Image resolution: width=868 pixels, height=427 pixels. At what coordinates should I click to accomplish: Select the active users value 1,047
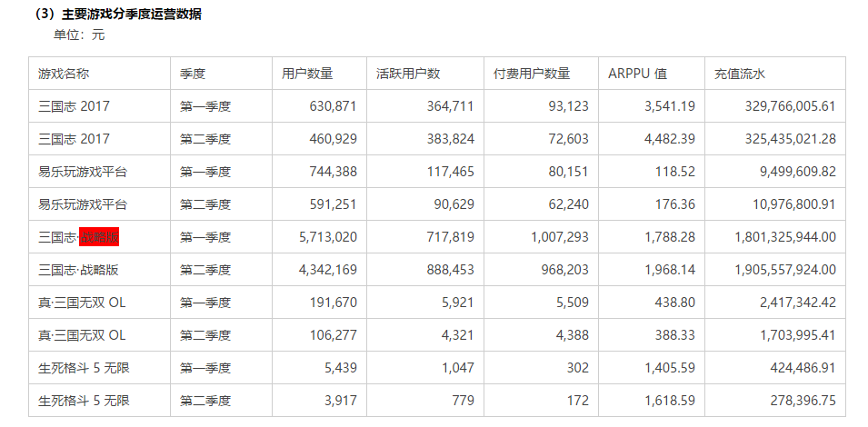(458, 368)
